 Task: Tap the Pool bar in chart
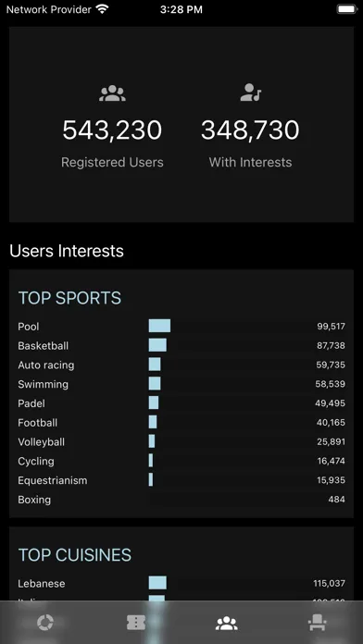pyautogui.click(x=159, y=326)
